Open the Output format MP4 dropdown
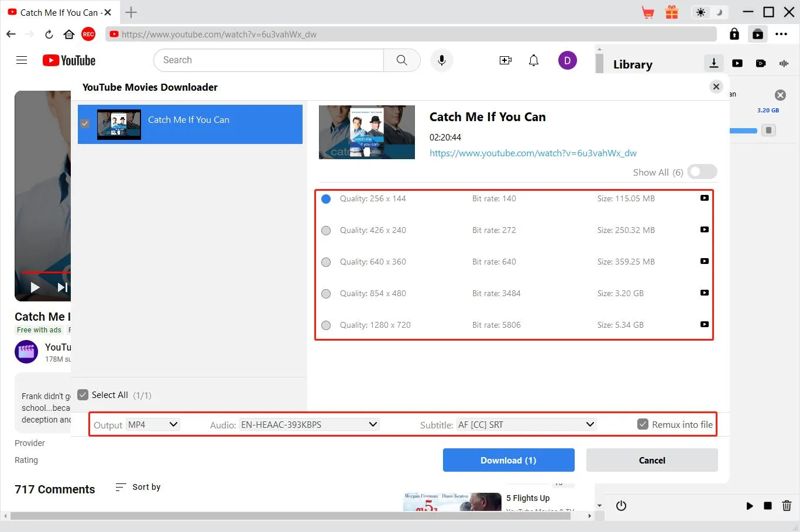 tap(153, 425)
